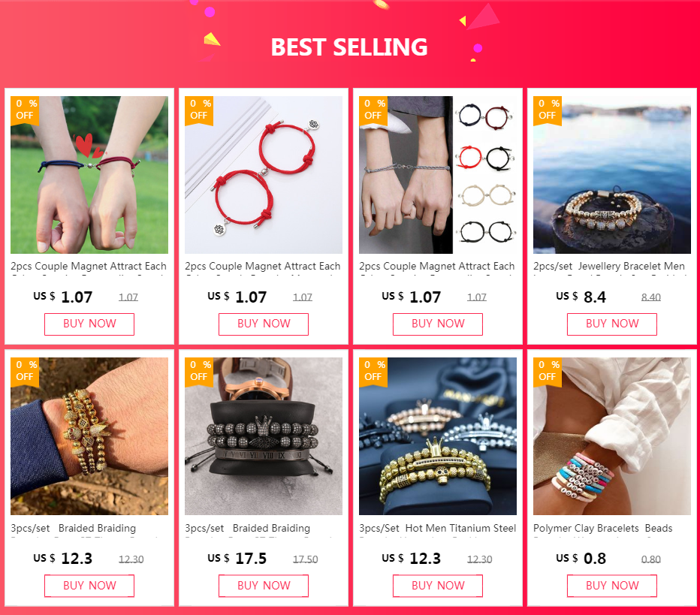Open the gold crown skull bracelet set image
The height and width of the screenshot is (615, 700).
[437, 436]
